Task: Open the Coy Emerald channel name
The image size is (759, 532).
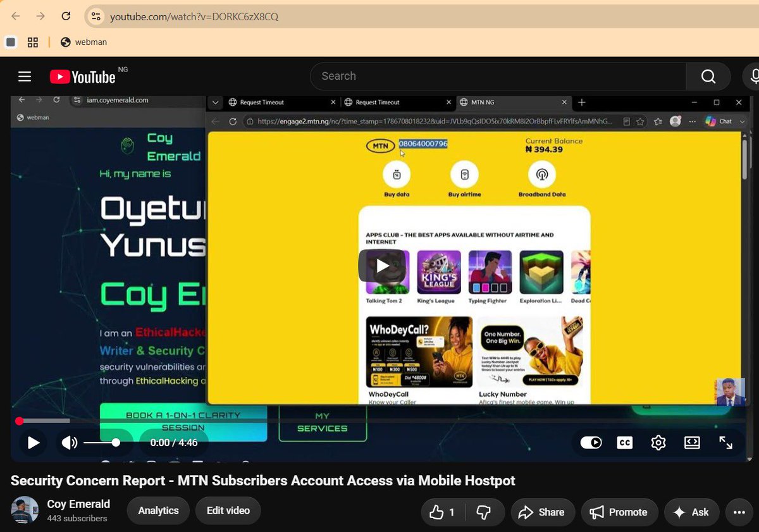Action: tap(78, 504)
